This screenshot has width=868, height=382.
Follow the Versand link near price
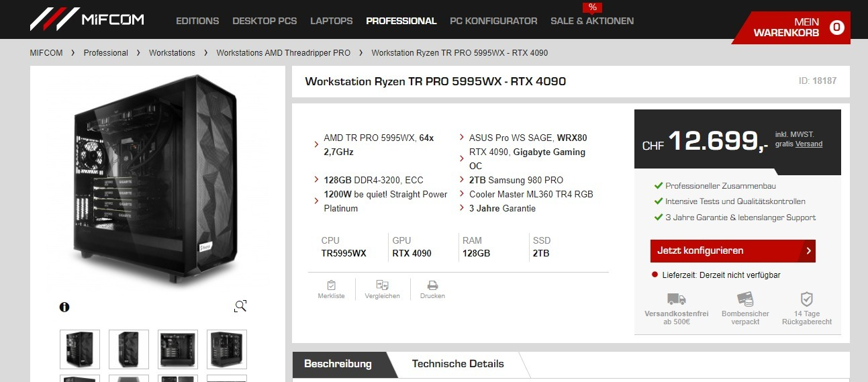tap(809, 144)
